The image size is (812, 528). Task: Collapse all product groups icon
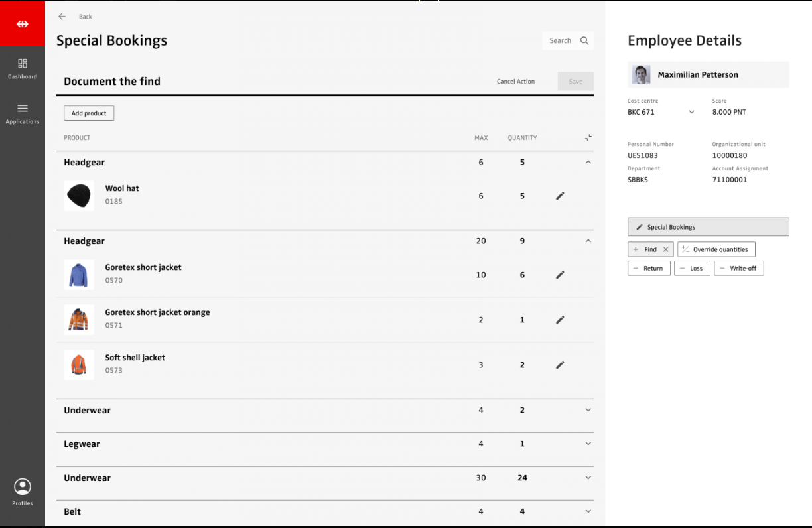coord(588,138)
